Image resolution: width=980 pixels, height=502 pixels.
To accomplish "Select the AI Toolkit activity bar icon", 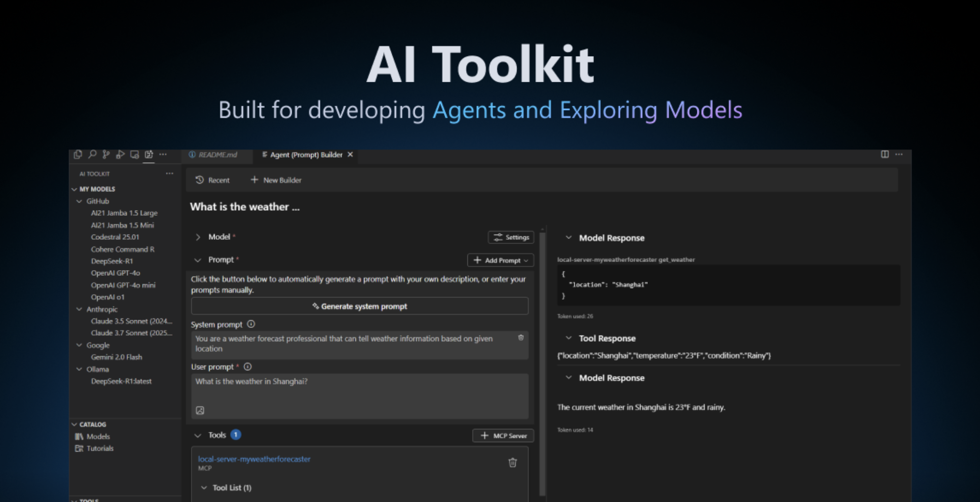I will point(149,154).
